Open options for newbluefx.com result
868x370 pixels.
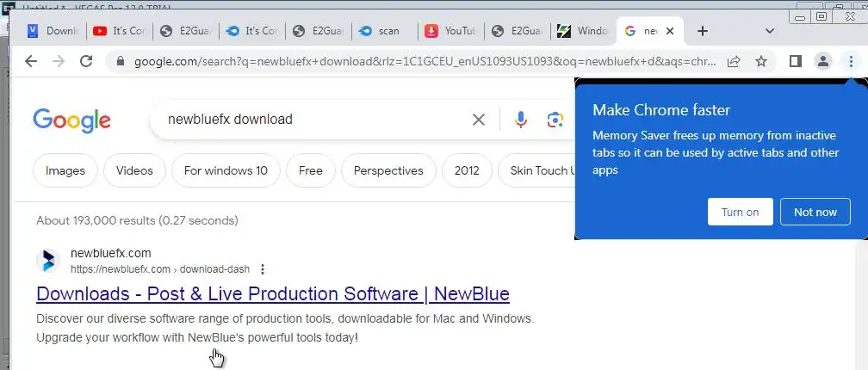pyautogui.click(x=263, y=269)
